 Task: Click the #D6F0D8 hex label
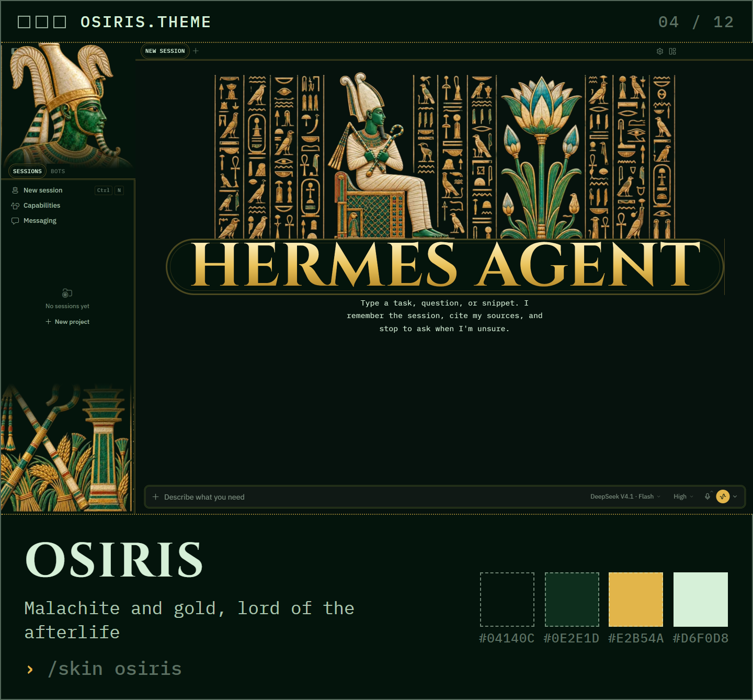[x=701, y=638]
